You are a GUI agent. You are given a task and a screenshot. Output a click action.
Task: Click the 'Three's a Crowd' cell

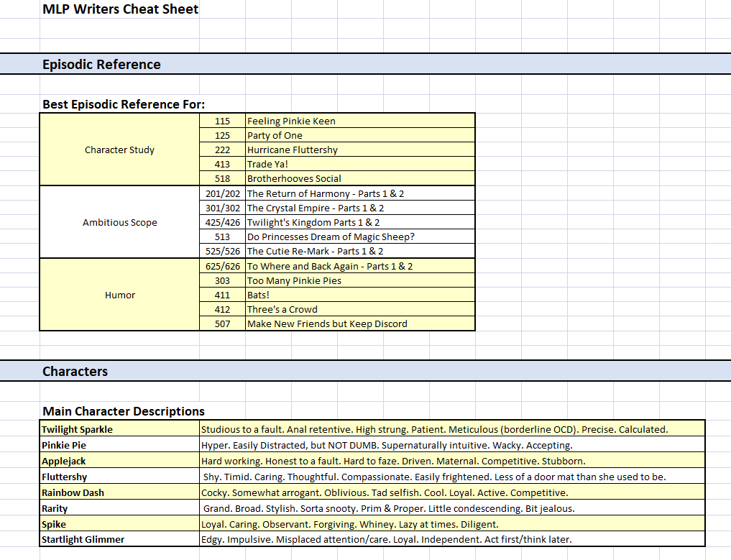tap(360, 310)
